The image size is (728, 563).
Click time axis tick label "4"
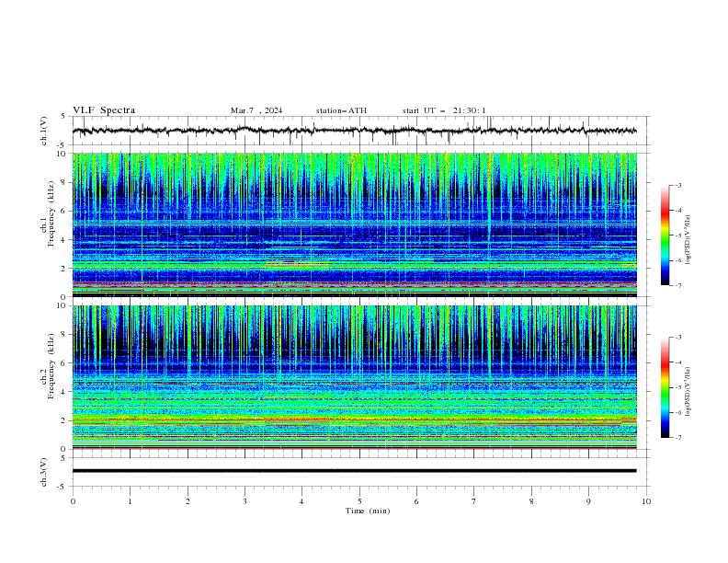click(x=302, y=501)
